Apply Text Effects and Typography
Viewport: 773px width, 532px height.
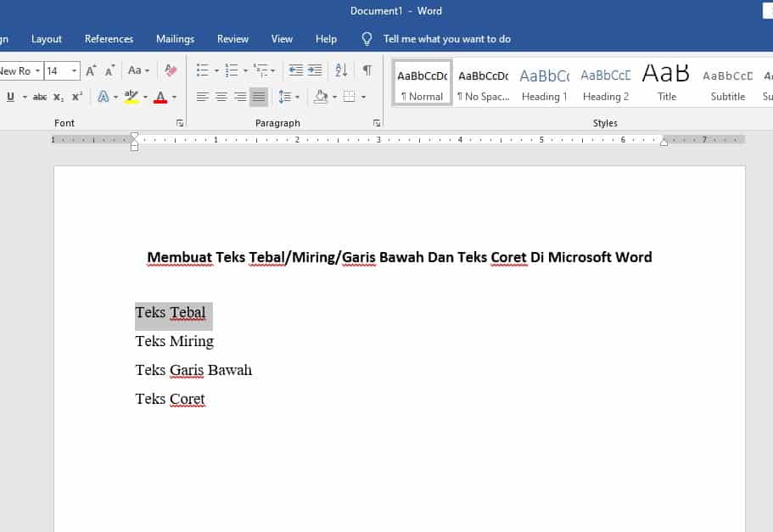tap(103, 97)
